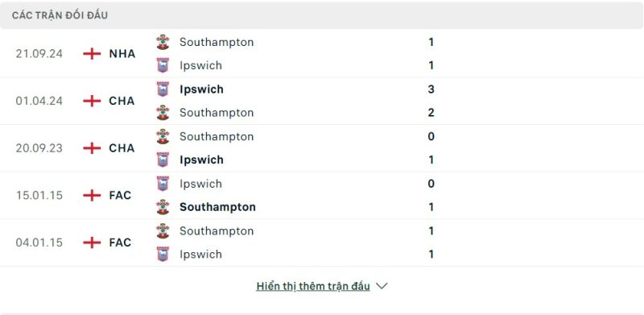Click Southampton crest in 15.01.15 match

163,207
